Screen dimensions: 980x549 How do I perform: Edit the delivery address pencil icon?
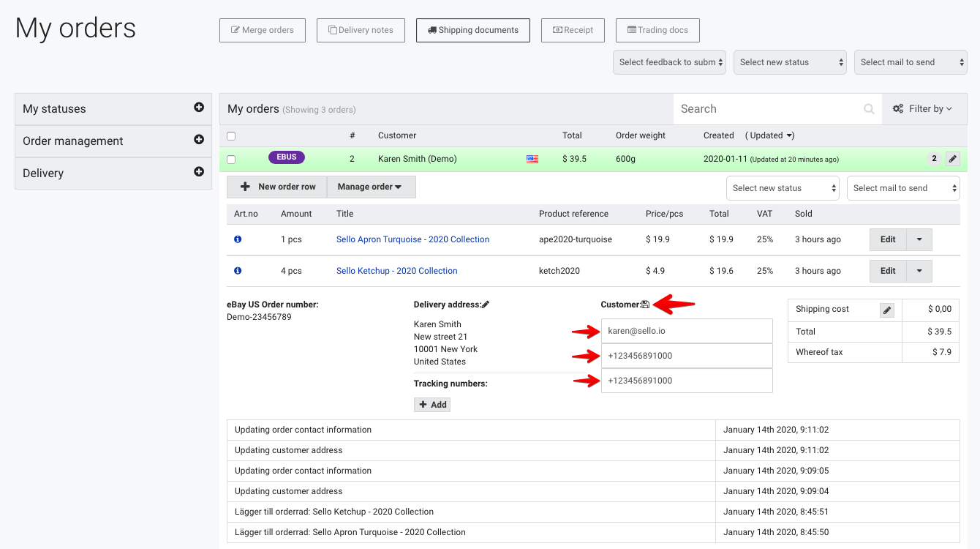(x=486, y=305)
